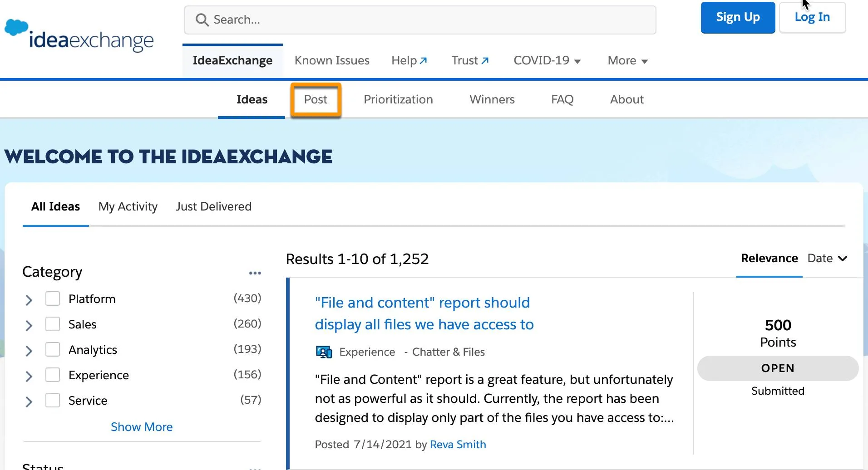The height and width of the screenshot is (470, 868).
Task: Go to the FAQ tab
Action: (562, 99)
